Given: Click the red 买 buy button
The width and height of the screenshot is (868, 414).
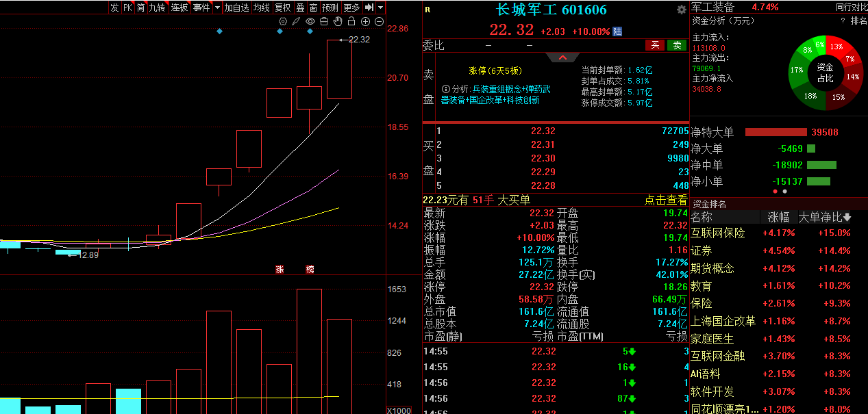Looking at the screenshot, I should pos(655,45).
